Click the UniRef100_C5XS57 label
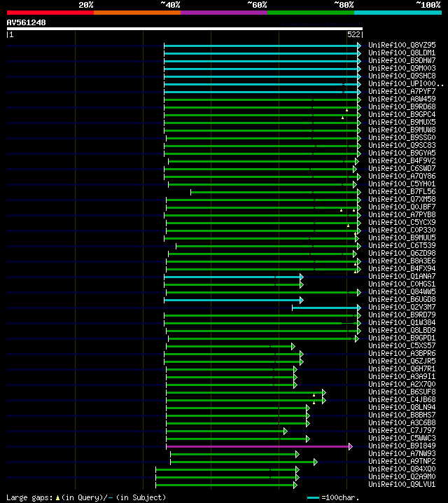The image size is (448, 503). (402, 345)
